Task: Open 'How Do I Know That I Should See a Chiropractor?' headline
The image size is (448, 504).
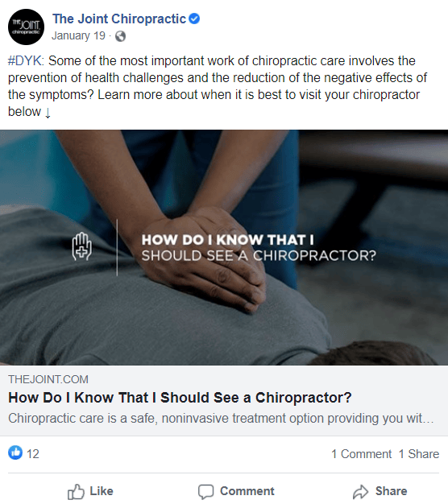Action: click(180, 398)
